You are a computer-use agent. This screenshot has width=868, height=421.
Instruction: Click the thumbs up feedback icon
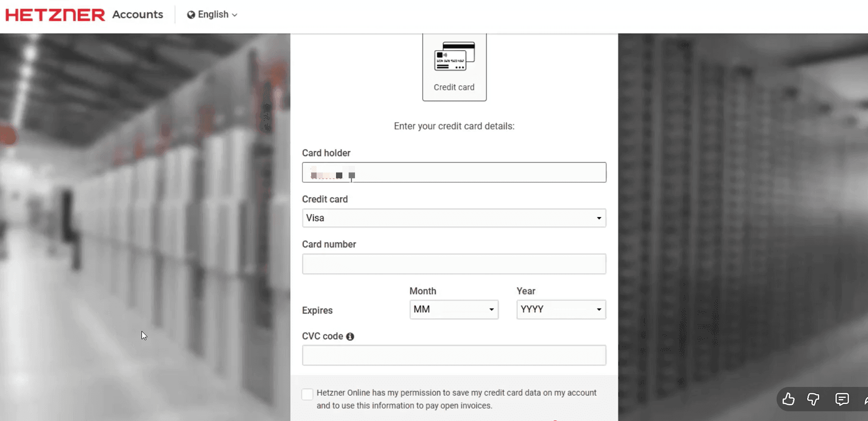tap(788, 399)
